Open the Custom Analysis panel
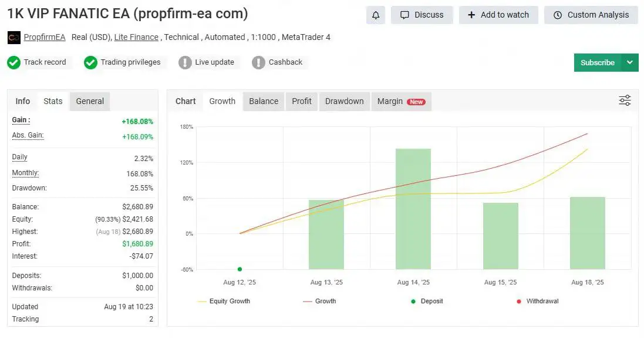The height and width of the screenshot is (338, 644). 591,15
